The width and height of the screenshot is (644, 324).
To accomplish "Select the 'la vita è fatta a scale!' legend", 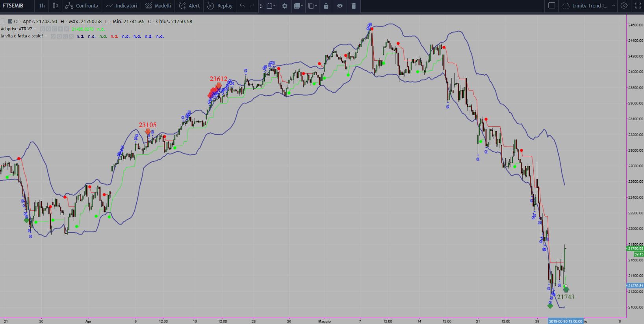I will [x=22, y=36].
